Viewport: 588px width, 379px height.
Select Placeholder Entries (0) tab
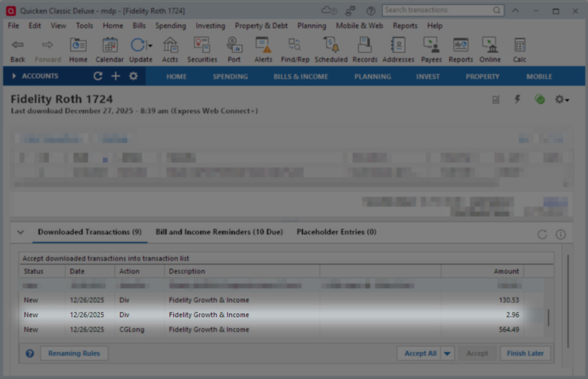click(x=336, y=232)
